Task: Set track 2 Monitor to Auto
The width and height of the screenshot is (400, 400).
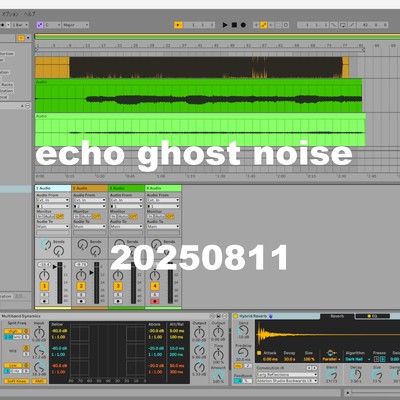Action: pos(86,216)
